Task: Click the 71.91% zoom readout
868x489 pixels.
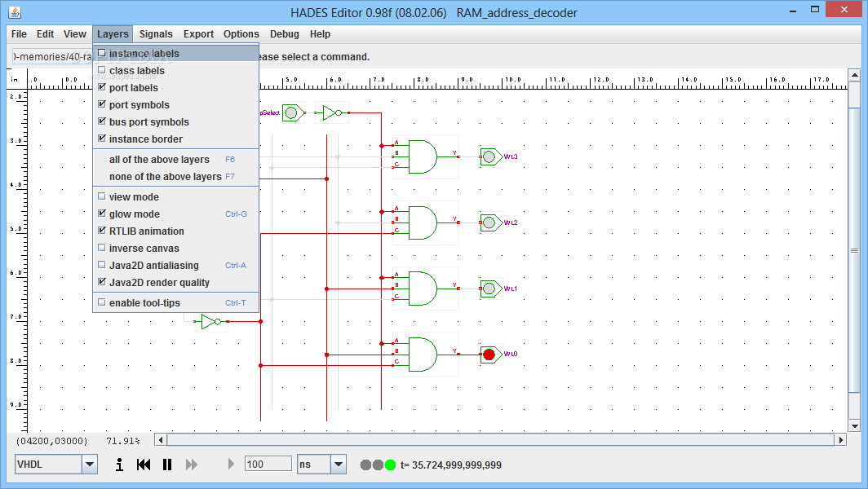Action: (x=123, y=441)
